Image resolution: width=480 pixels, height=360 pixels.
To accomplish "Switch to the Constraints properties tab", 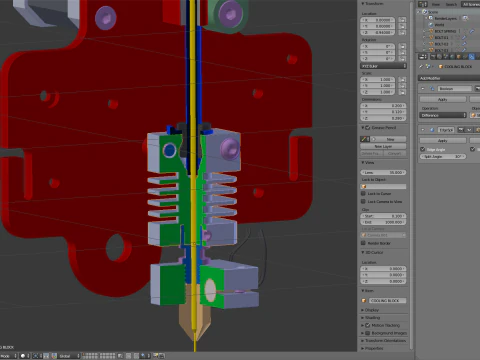I will [x=465, y=57].
